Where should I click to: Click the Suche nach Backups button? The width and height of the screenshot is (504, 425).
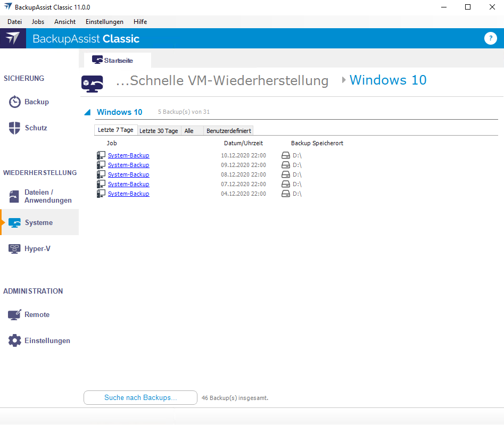[x=141, y=398]
